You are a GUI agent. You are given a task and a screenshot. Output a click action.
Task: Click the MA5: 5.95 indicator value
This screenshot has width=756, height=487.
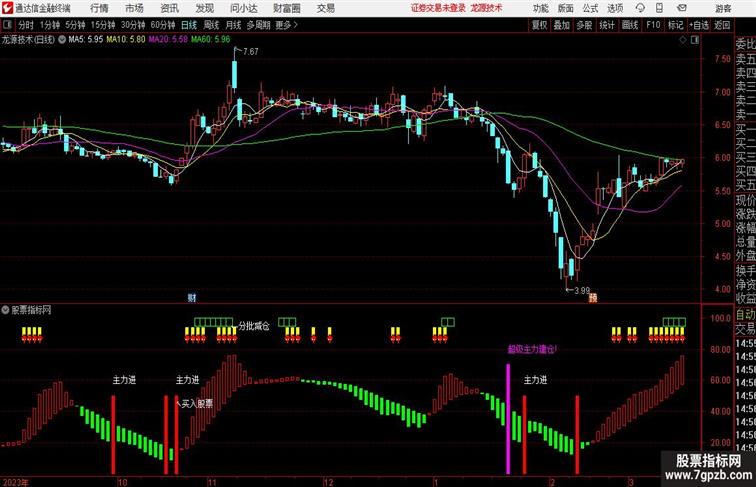[86, 40]
